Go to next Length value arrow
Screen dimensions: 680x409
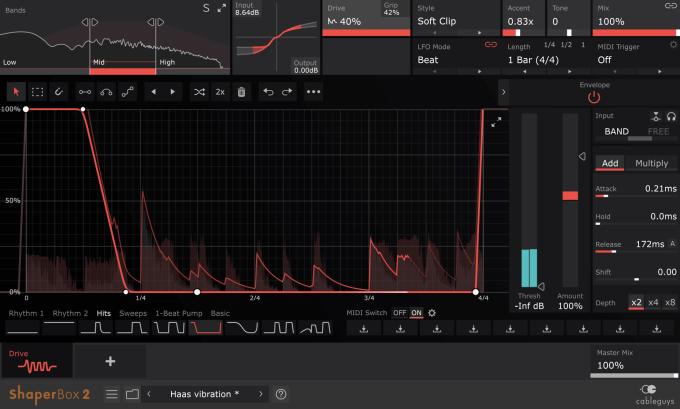pos(569,71)
